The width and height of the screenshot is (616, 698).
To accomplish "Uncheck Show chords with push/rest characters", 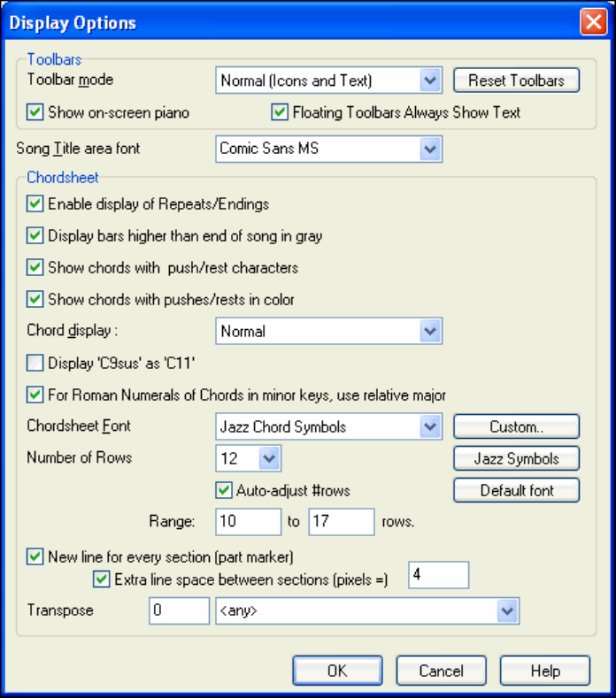I will pyautogui.click(x=36, y=267).
